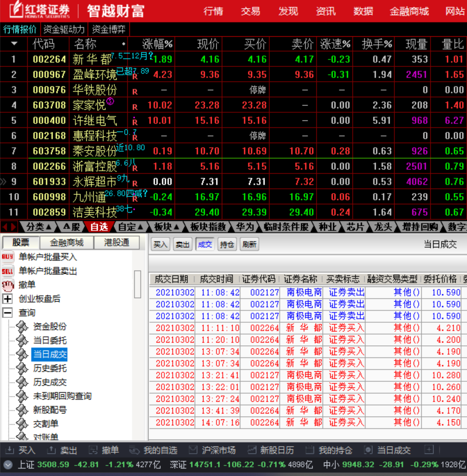This screenshot has height=476, width=467.
Task: Click the icon beside 当日成交 in the tree
Action: coord(22,354)
